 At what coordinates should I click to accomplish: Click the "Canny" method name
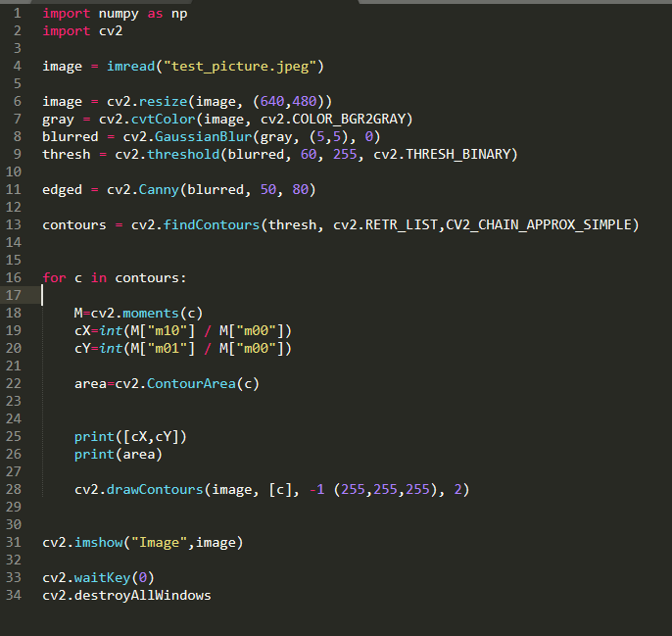tap(159, 189)
